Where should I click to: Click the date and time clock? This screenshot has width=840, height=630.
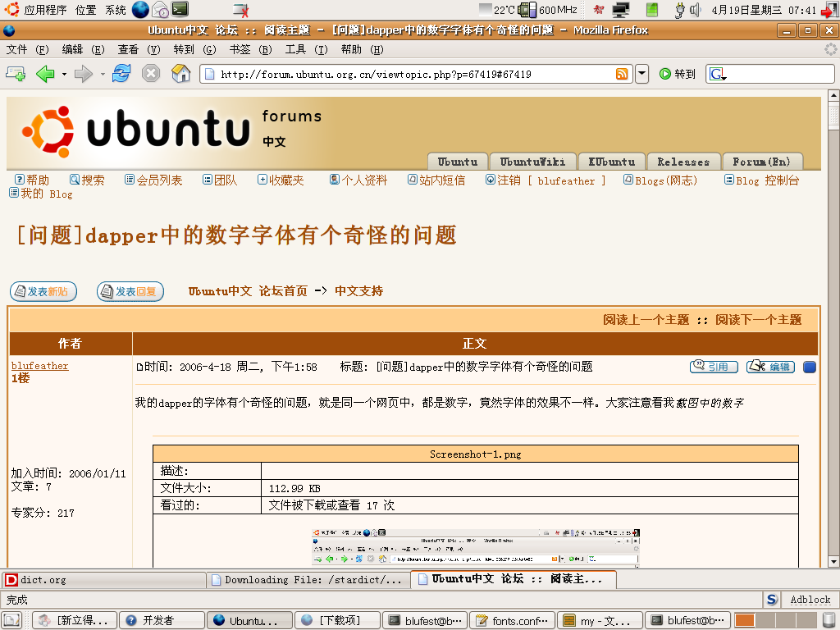(764, 10)
